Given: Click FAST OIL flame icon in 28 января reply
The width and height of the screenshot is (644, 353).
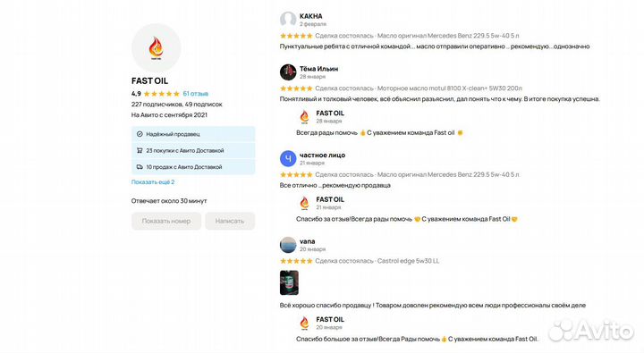Looking at the screenshot, I should pos(304,116).
